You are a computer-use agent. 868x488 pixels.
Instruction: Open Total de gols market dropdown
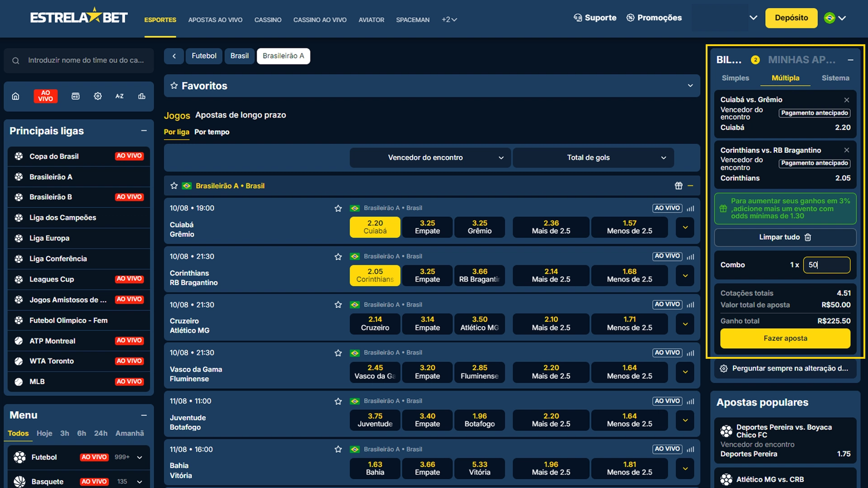[x=593, y=158]
